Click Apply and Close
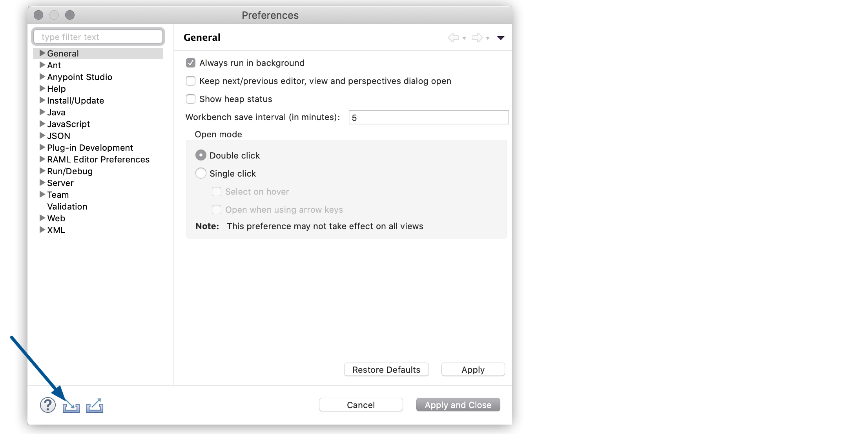 pos(458,405)
